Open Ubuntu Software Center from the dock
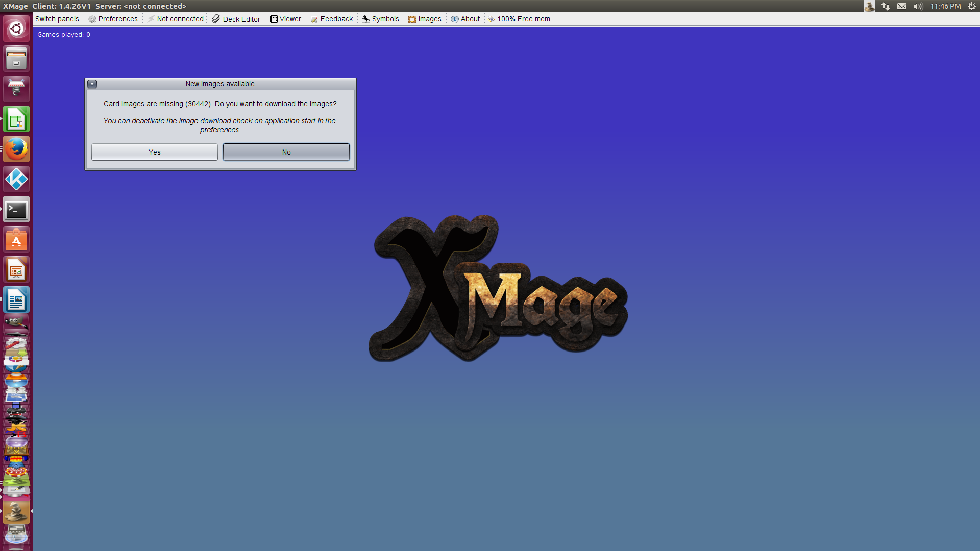Image resolution: width=980 pixels, height=551 pixels. (16, 240)
